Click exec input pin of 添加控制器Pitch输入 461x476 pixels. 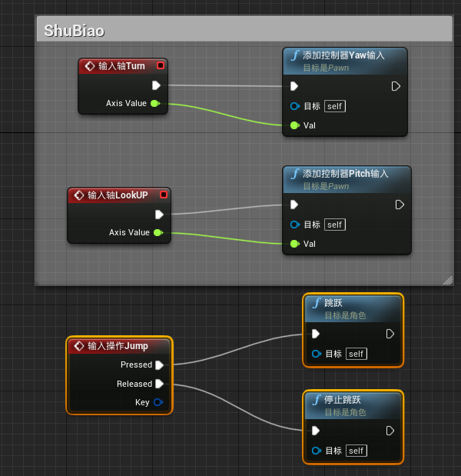[294, 205]
